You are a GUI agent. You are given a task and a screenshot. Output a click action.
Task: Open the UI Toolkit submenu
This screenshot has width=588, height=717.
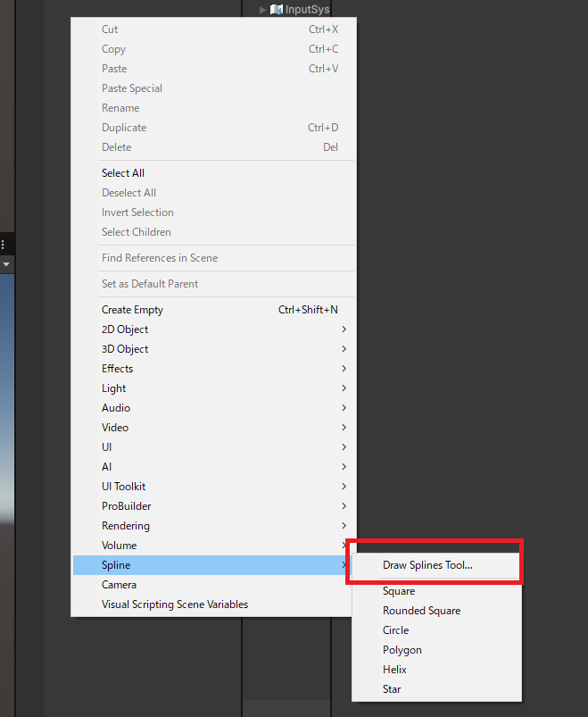tap(123, 487)
